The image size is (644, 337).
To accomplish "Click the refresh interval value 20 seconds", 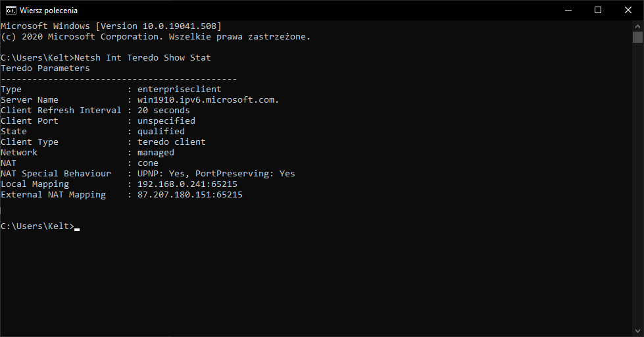I will click(x=163, y=111).
